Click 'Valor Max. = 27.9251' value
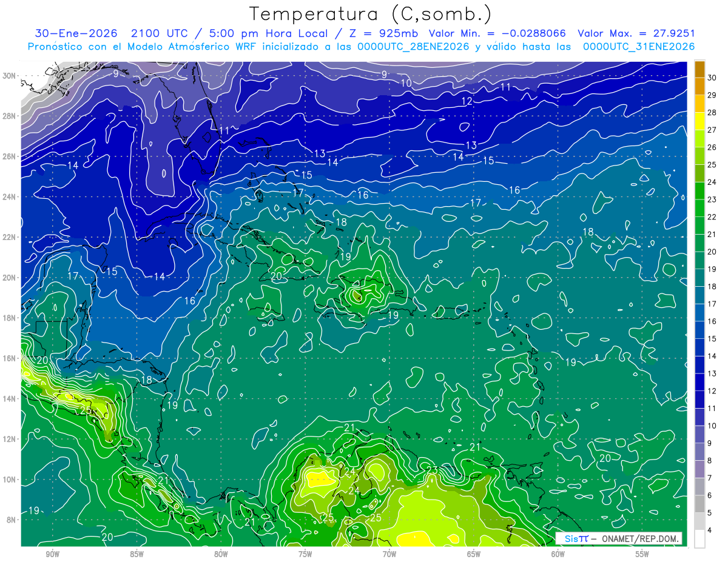728x562 pixels. (636, 33)
